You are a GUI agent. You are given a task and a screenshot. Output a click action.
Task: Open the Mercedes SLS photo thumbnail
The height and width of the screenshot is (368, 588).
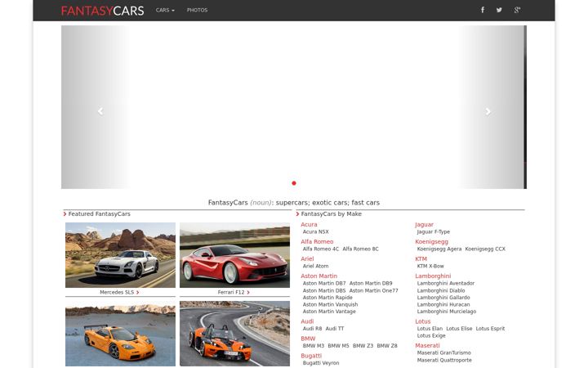[x=120, y=255]
